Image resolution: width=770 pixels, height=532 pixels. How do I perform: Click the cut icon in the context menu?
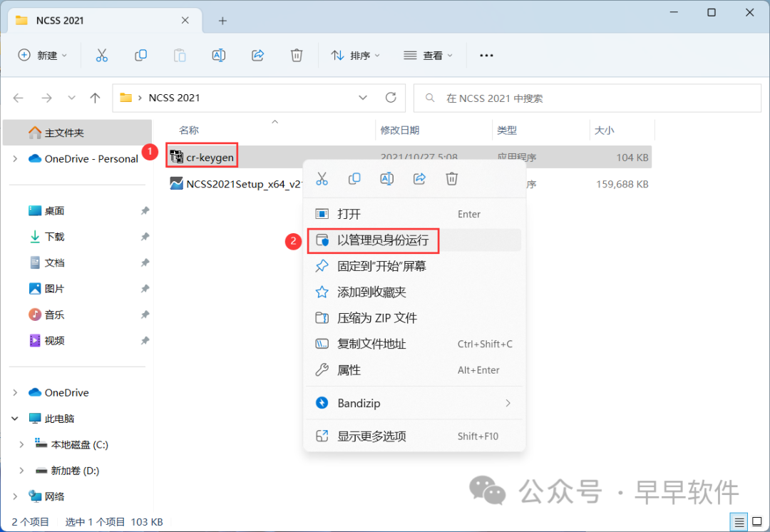tap(322, 179)
